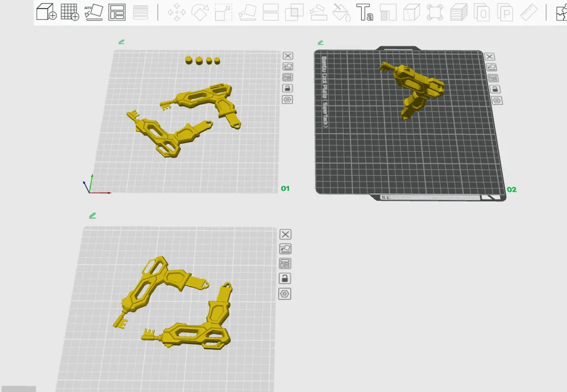
Task: Run Auto orient from the top toolbar
Action: [x=94, y=12]
